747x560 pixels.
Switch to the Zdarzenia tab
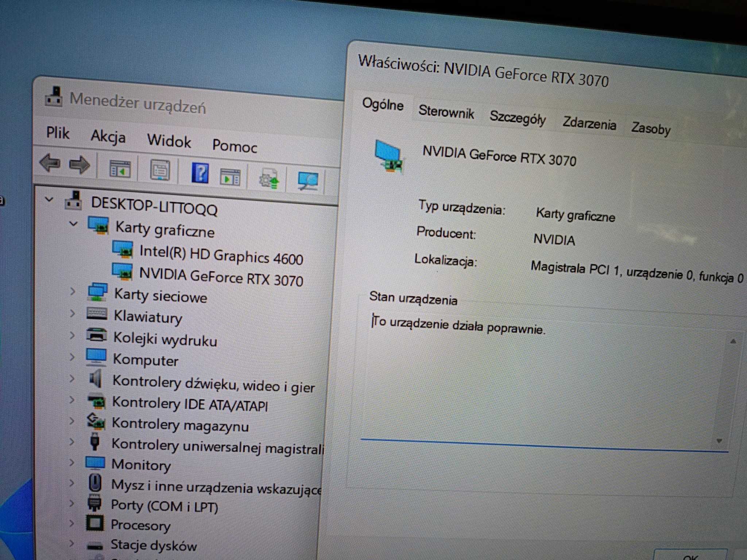(589, 123)
